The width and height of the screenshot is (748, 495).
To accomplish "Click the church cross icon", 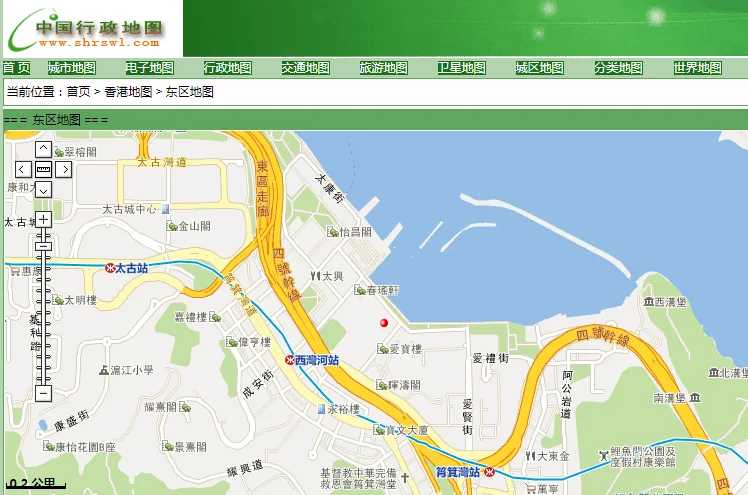I will pyautogui.click(x=405, y=477).
